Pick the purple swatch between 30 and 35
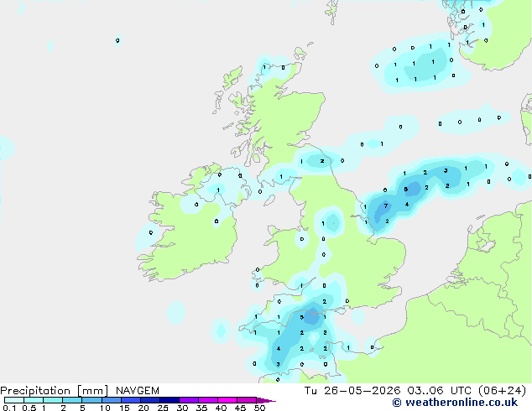Screen dimensions: 532x411 [189, 400]
